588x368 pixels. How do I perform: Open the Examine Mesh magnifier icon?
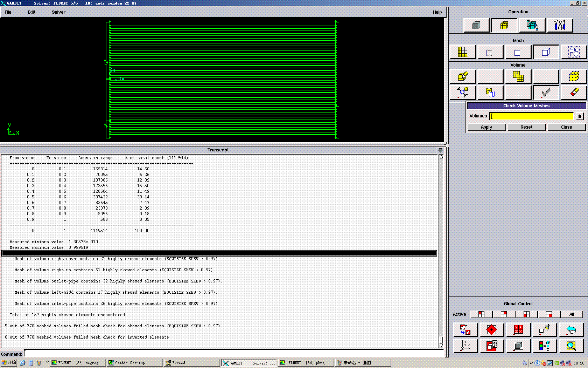pos(571,346)
